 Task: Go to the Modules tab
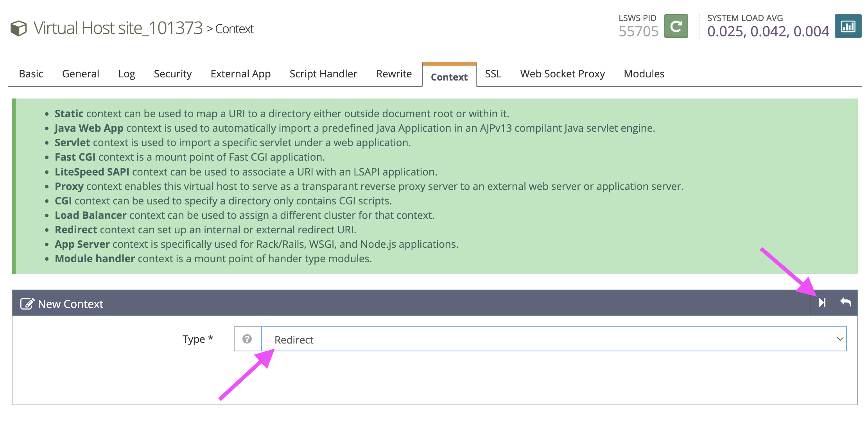(x=644, y=74)
